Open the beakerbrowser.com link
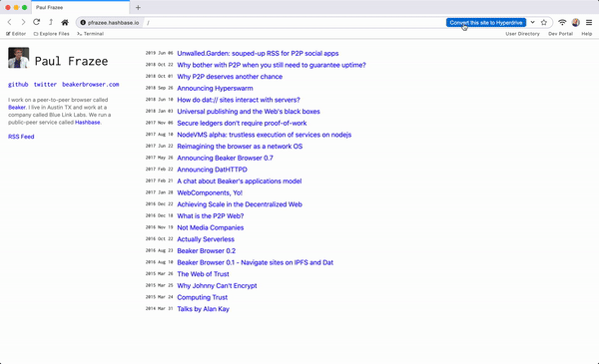The width and height of the screenshot is (599, 364). pyautogui.click(x=91, y=85)
